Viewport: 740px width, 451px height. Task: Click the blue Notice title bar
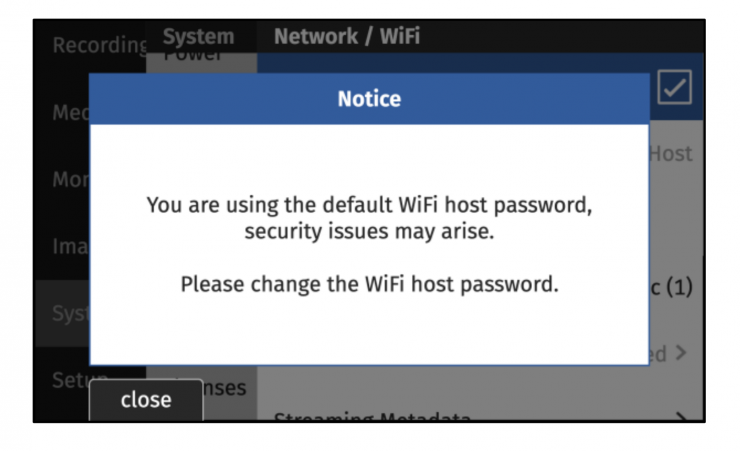coord(369,99)
